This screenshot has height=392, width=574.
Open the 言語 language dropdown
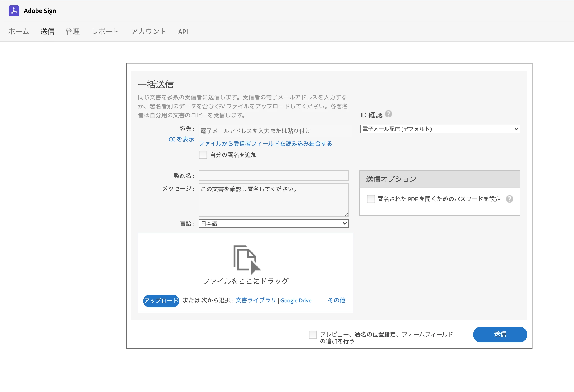pos(273,224)
